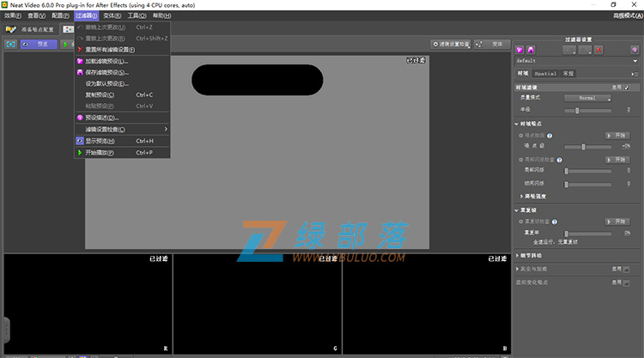Click the repeated frame detection help icon
This screenshot has width=644, height=358.
click(555, 222)
